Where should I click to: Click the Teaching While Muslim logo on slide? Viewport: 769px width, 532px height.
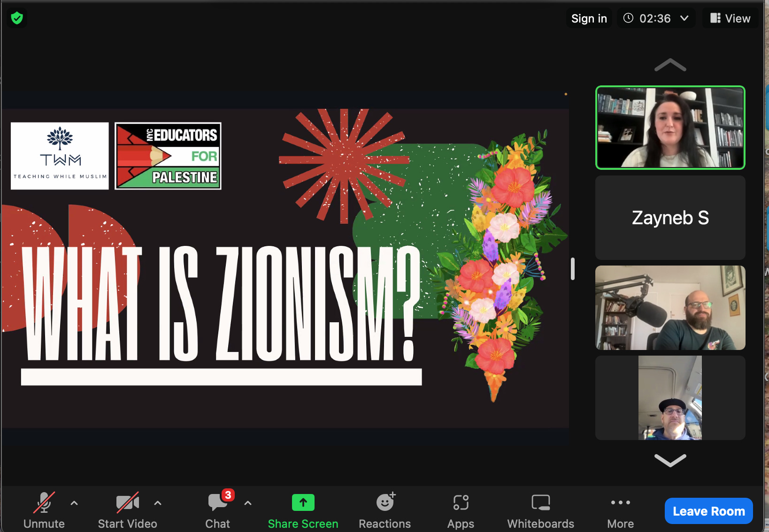[x=60, y=156]
